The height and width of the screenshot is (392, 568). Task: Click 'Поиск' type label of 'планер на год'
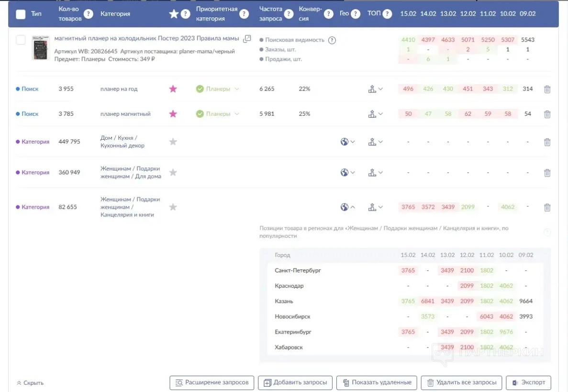(30, 89)
